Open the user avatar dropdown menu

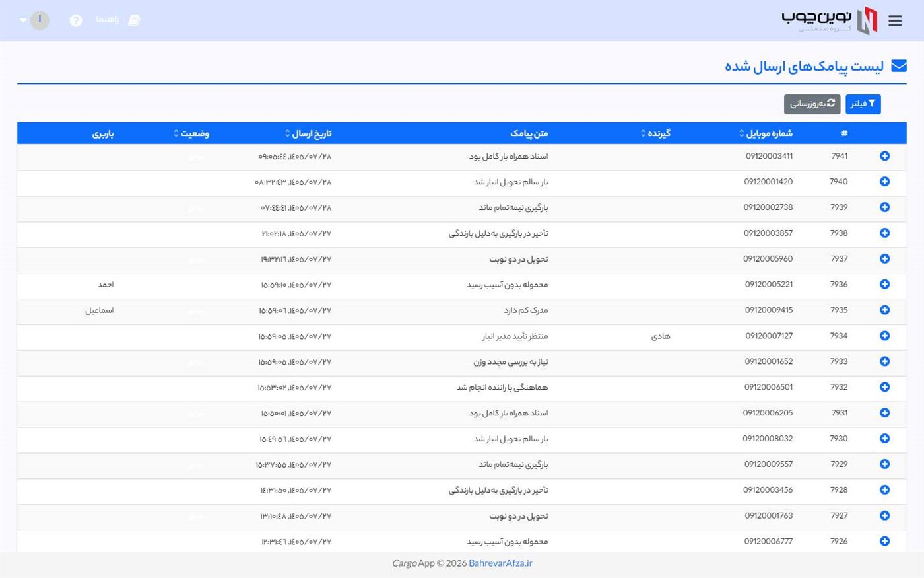point(34,20)
